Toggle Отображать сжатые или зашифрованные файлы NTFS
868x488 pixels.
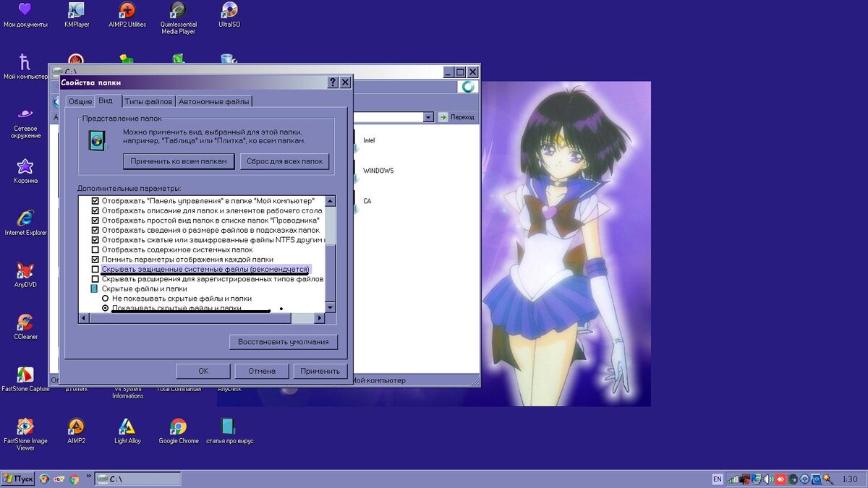(x=95, y=239)
